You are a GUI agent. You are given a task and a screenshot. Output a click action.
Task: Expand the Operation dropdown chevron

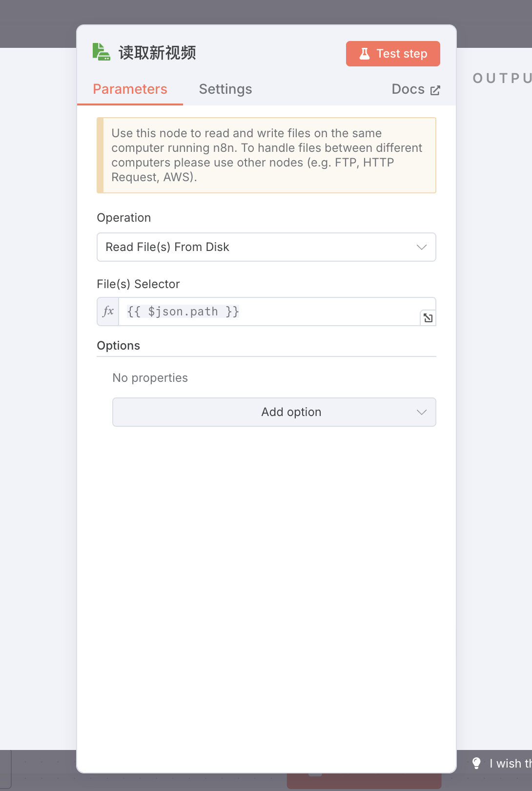tap(422, 247)
